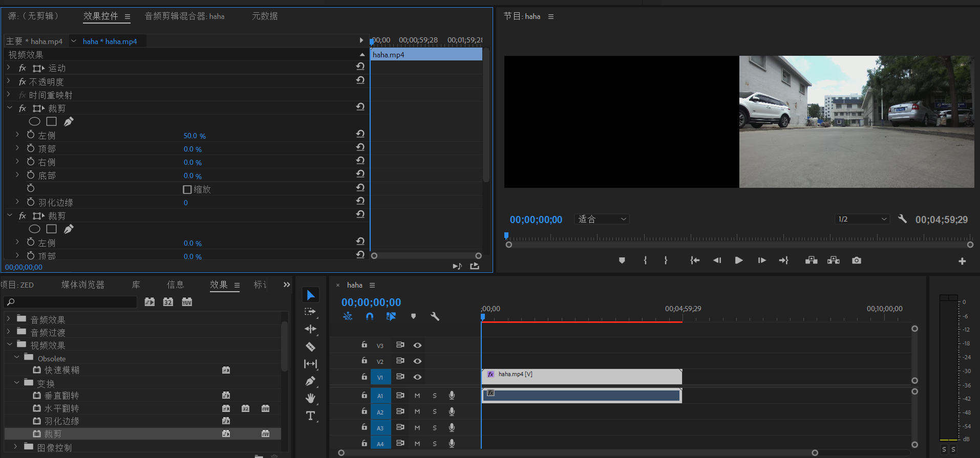Expand 图像控制 folder
The width and height of the screenshot is (980, 458).
coord(16,446)
